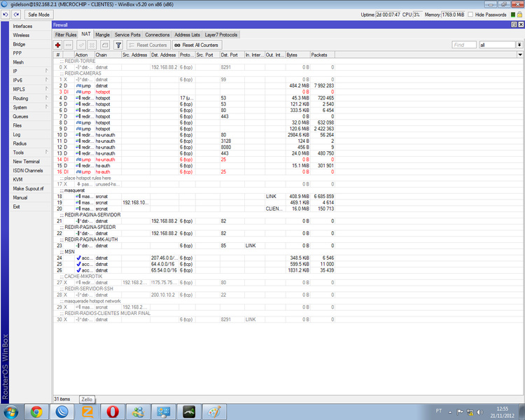This screenshot has width=525, height=420.
Task: Open the column selector dropdown arrow
Action: (520, 55)
